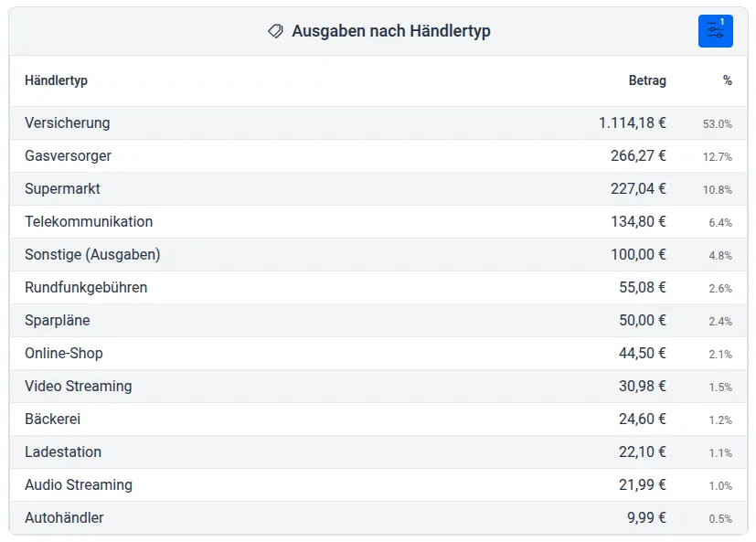Viewport: 756px width, 542px height.
Task: Select the Sparpläne row
Action: pos(366,320)
